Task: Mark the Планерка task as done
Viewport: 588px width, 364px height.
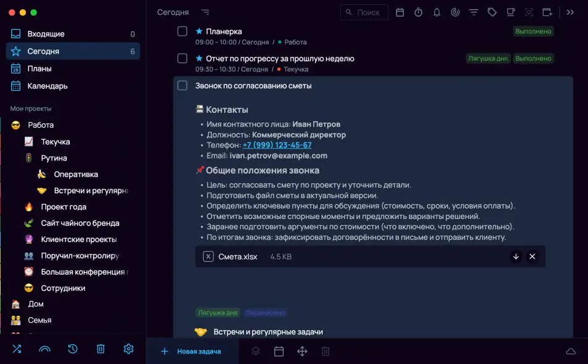Action: click(x=182, y=31)
